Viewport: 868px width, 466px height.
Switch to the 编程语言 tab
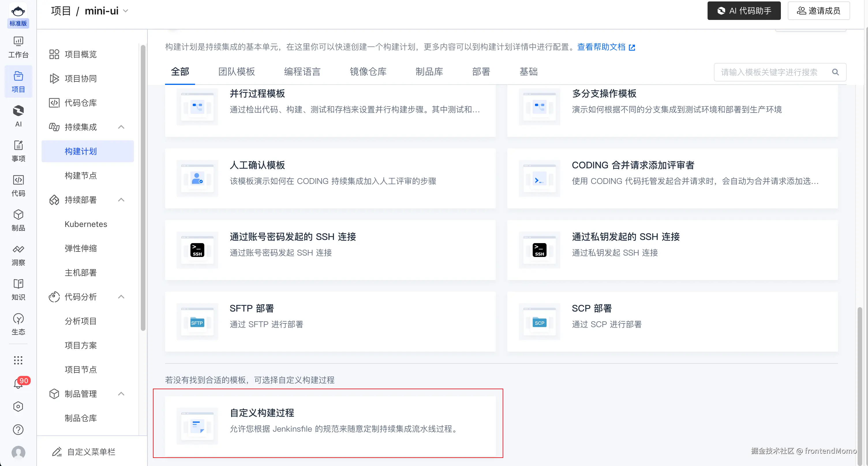pos(302,72)
